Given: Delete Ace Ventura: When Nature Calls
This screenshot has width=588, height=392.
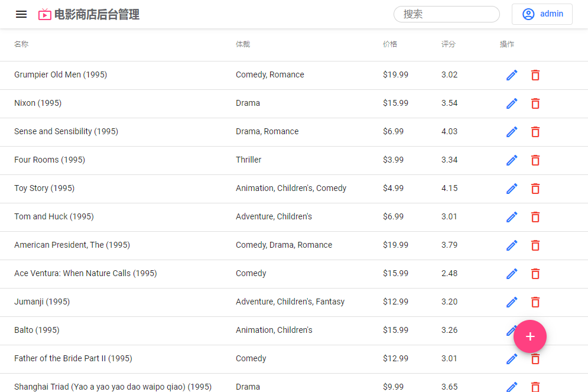Looking at the screenshot, I should click(535, 274).
